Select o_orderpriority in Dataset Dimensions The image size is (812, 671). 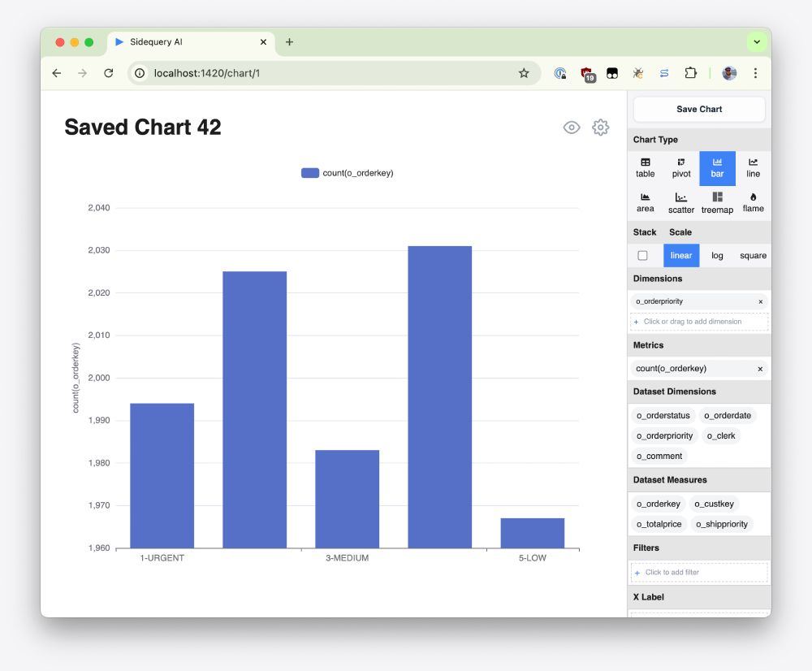[x=664, y=435]
